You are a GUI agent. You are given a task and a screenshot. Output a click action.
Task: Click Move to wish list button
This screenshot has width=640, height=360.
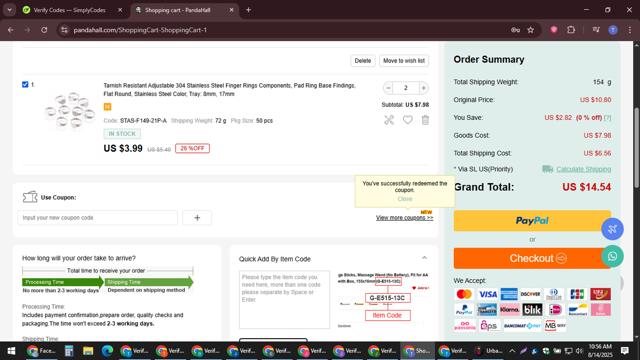(x=404, y=61)
